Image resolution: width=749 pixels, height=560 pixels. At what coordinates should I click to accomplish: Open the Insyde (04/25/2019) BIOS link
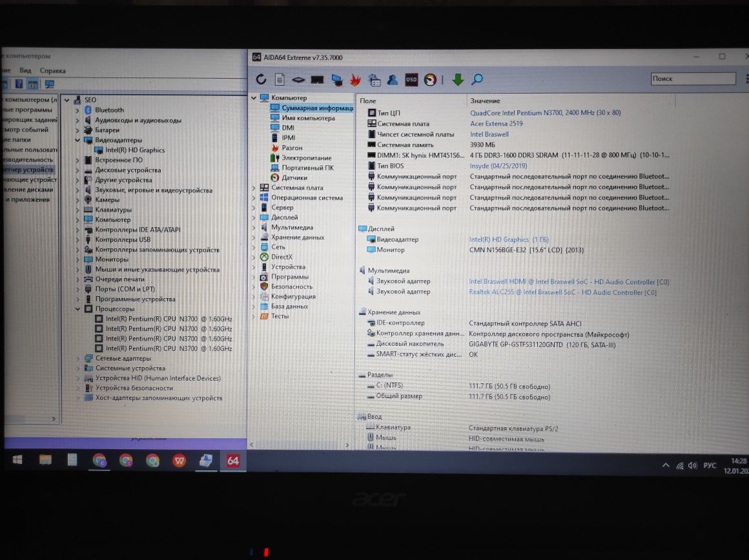pos(498,166)
